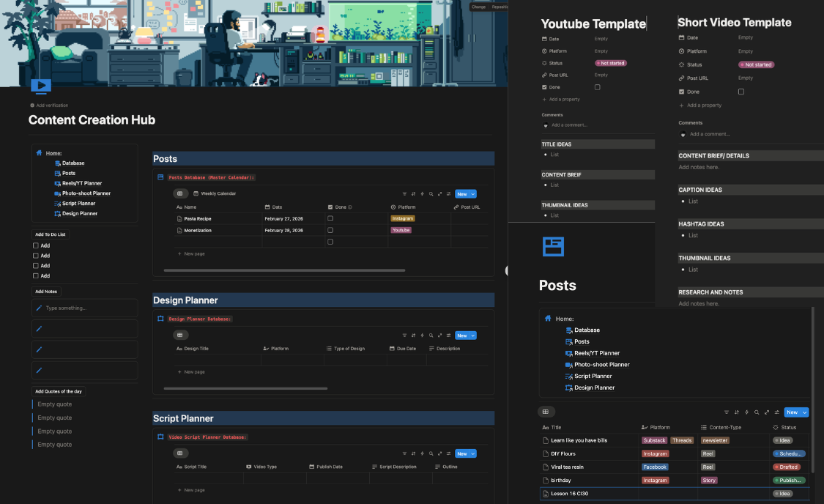Click the horizontal scrollbar under Posts Database
824x504 pixels.
pyautogui.click(x=284, y=270)
